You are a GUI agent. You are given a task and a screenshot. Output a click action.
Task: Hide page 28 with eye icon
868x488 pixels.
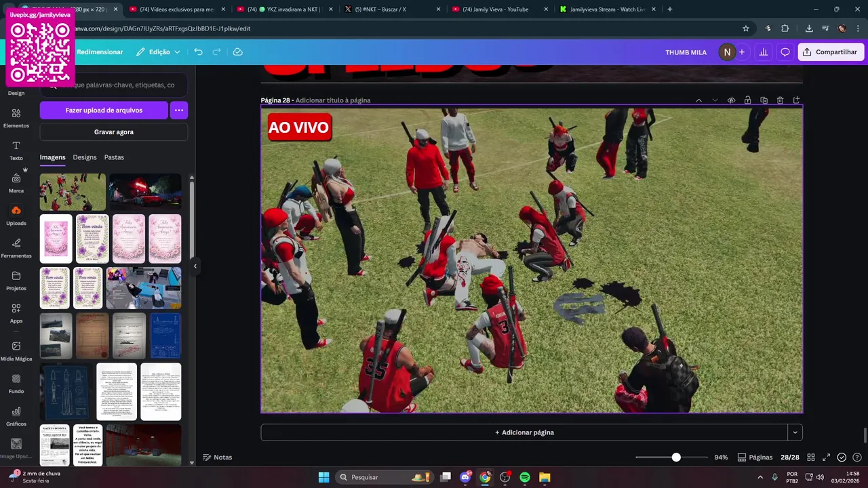pyautogui.click(x=731, y=100)
